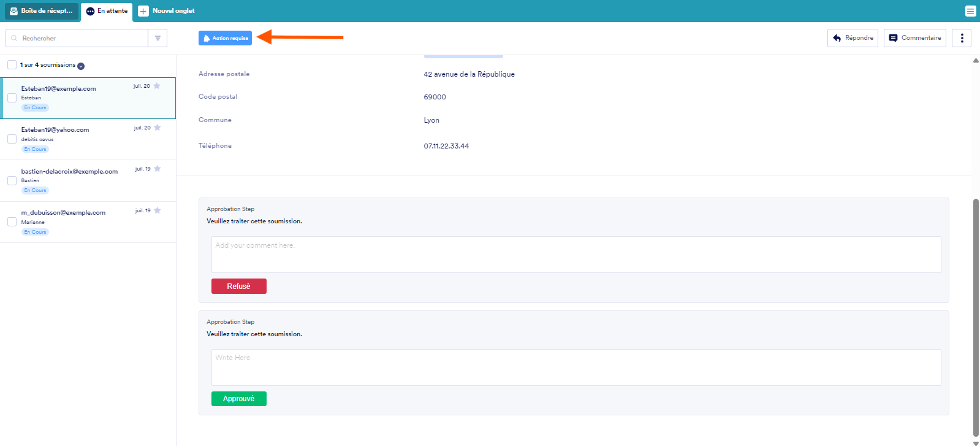The height and width of the screenshot is (446, 980).
Task: Open the Action requise dropdown button
Action: pos(225,38)
